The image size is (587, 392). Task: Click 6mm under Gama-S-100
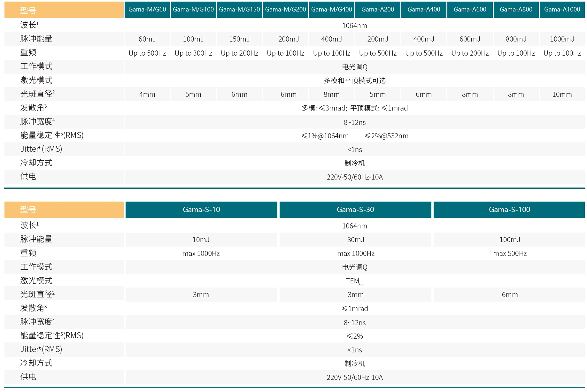pos(509,295)
